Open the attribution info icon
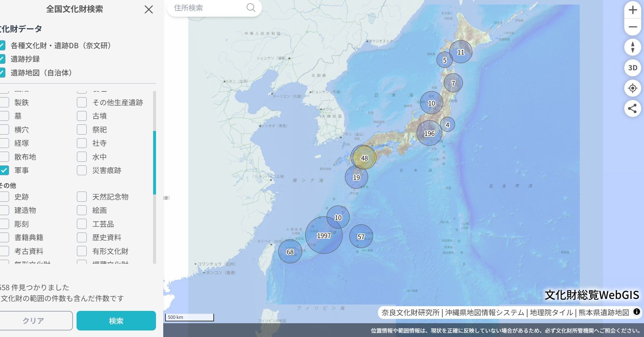 pos(636,312)
